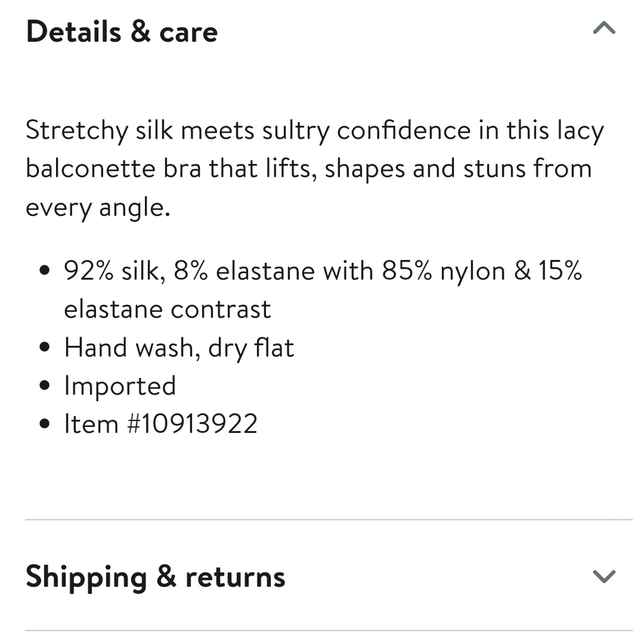Click the Details & care heading
The width and height of the screenshot is (644, 644).
(122, 32)
